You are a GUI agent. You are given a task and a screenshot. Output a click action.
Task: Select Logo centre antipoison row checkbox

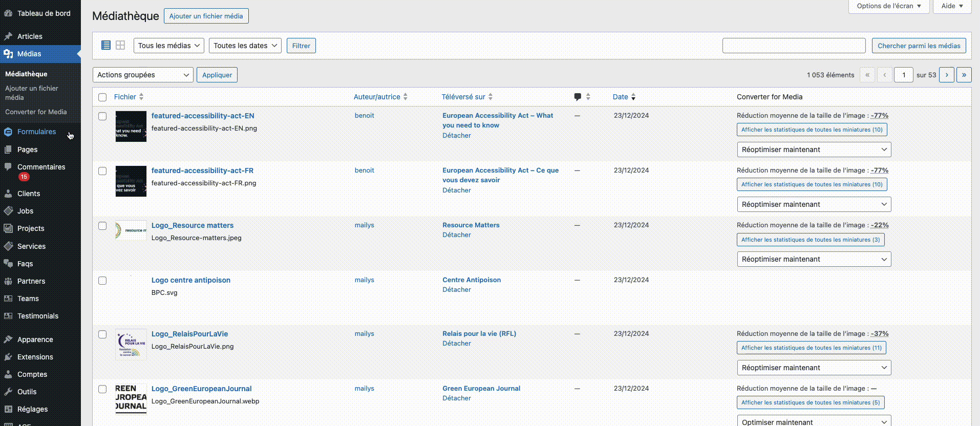pyautogui.click(x=102, y=281)
